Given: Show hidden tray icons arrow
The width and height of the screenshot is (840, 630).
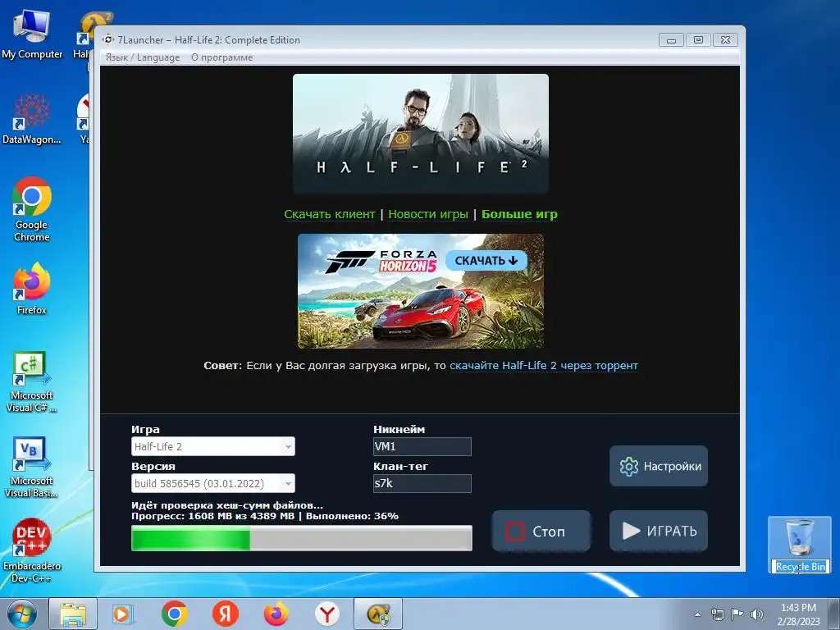Looking at the screenshot, I should tap(697, 614).
